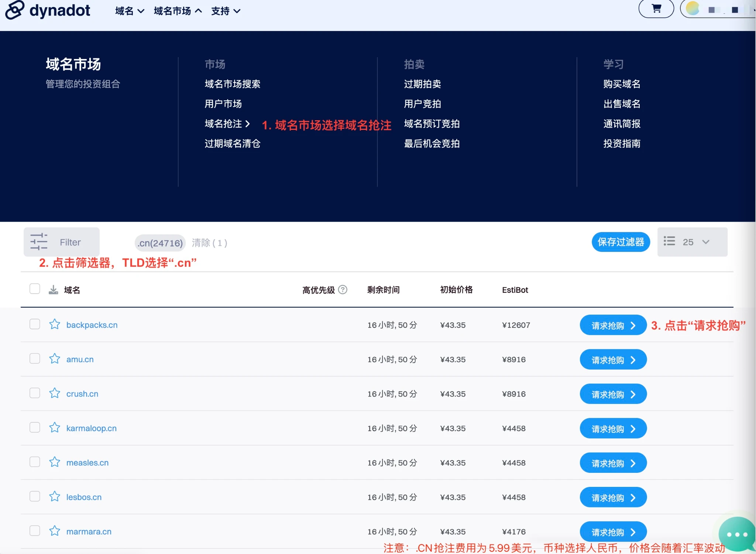Click 保存过滤器 button
Screen dimensions: 756x554
621,242
